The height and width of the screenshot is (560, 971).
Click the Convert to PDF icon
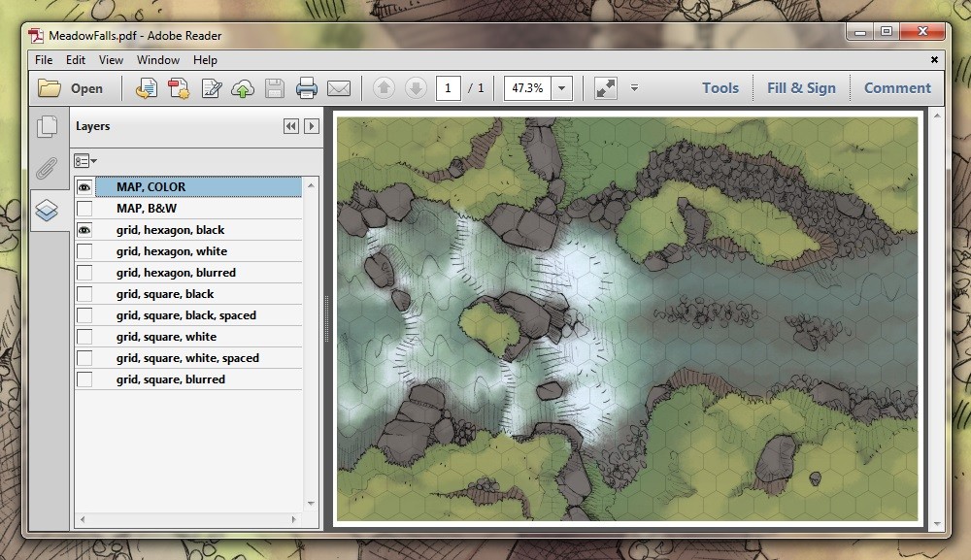(179, 88)
